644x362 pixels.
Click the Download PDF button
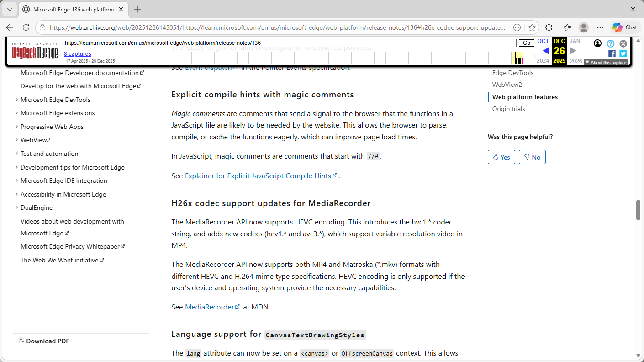(44, 341)
